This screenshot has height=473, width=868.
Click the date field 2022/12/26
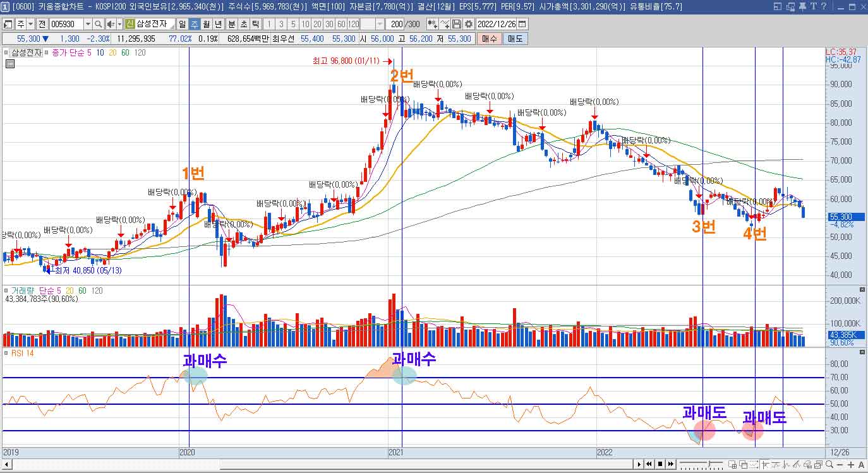[497, 24]
